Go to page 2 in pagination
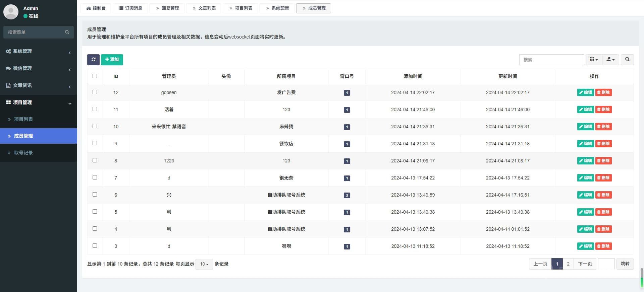The width and height of the screenshot is (644, 292). tap(568, 264)
